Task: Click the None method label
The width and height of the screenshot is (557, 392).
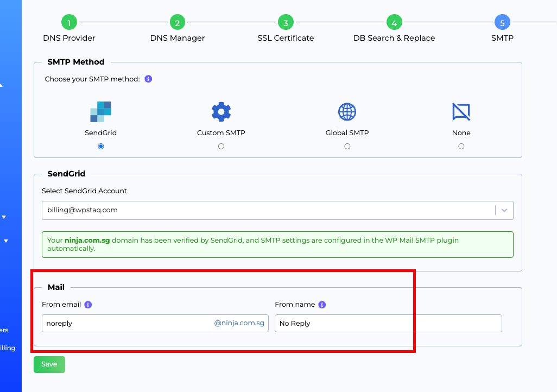Action: pos(461,132)
